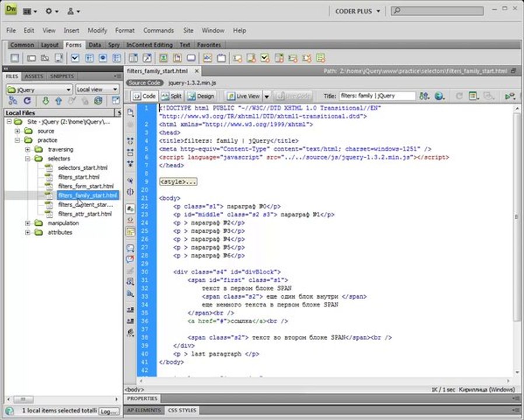Image resolution: width=524 pixels, height=420 pixels.
Task: Select filters_attr_start.html in file tree
Action: (x=85, y=214)
